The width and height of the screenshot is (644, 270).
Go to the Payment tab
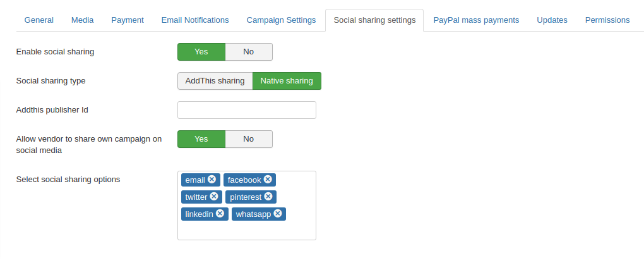click(x=128, y=20)
